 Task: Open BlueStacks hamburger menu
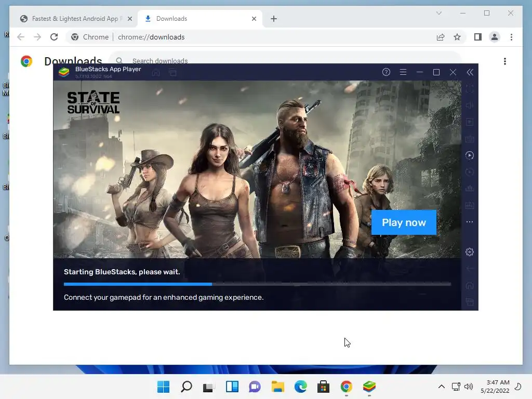click(x=403, y=72)
